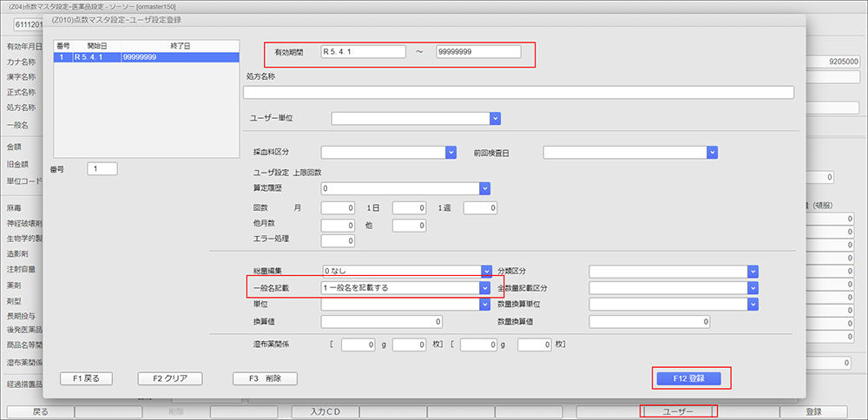
Task: Expand the 採血料区分 dropdown
Action: tap(450, 153)
